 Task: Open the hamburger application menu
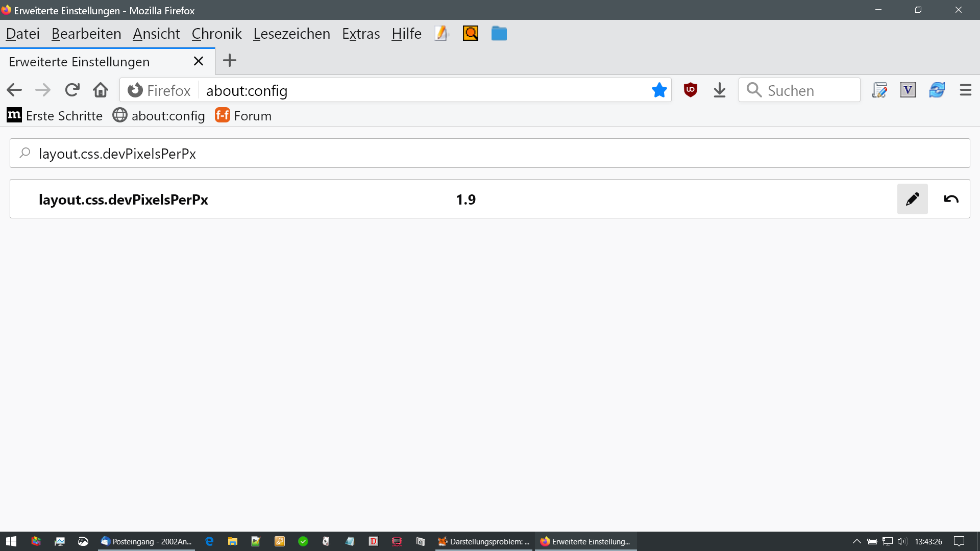[965, 90]
